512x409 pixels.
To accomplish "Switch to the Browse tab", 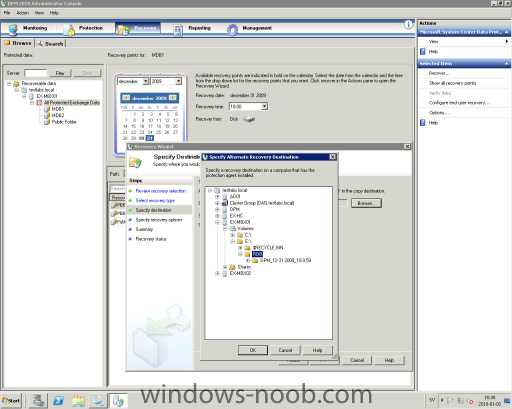I will pos(18,43).
